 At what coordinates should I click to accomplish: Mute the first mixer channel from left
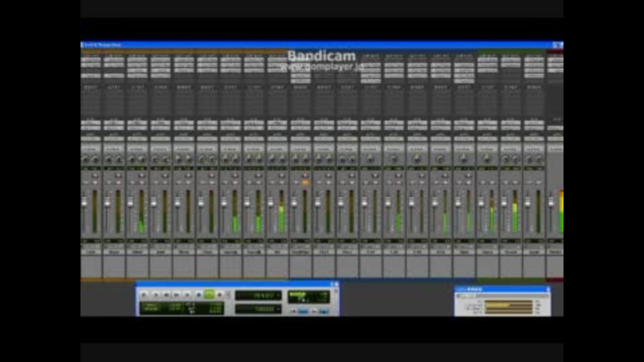[95, 182]
